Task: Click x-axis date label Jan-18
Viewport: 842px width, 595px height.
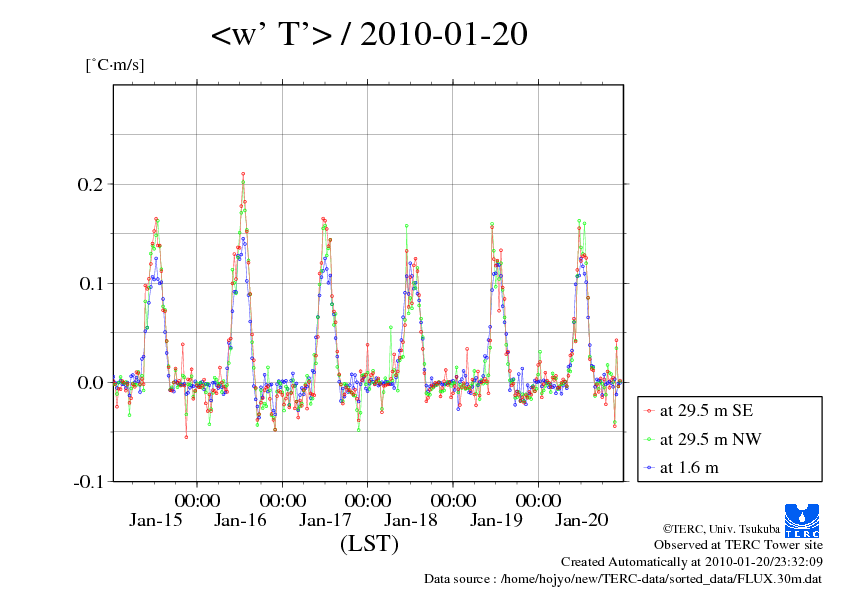Action: 411,520
